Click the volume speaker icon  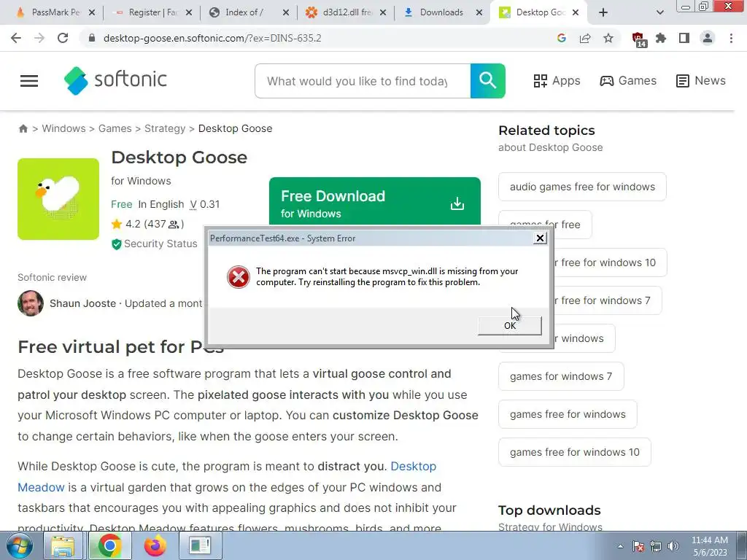point(673,546)
